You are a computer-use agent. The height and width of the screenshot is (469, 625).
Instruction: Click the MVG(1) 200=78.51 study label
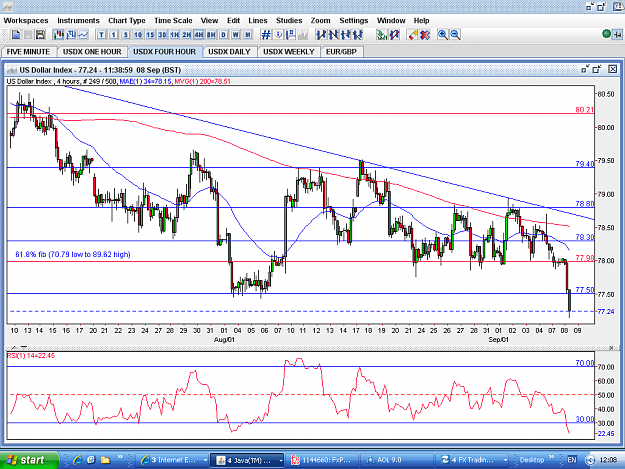coord(202,81)
